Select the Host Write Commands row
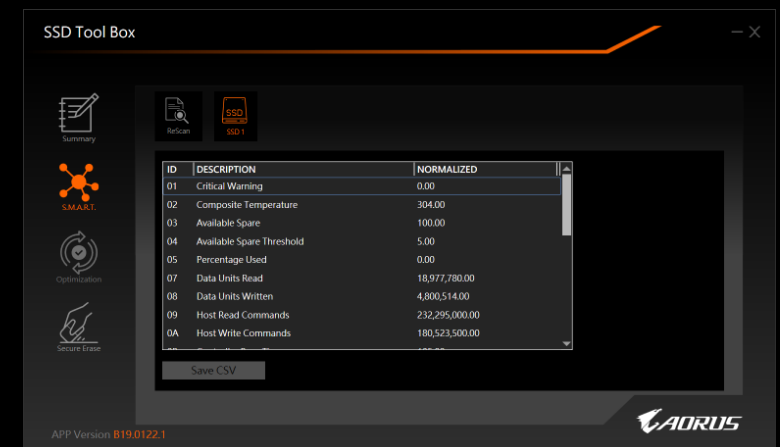780x447 pixels. 362,333
